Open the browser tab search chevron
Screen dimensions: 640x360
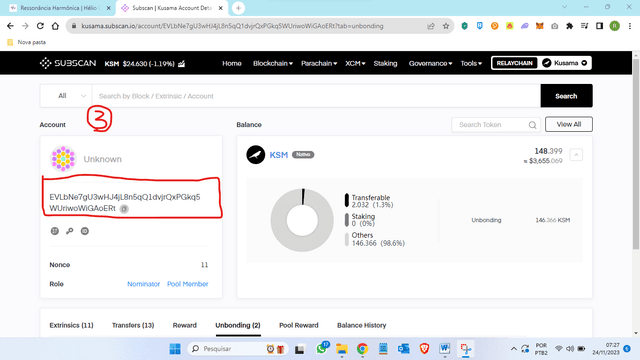(x=564, y=7)
